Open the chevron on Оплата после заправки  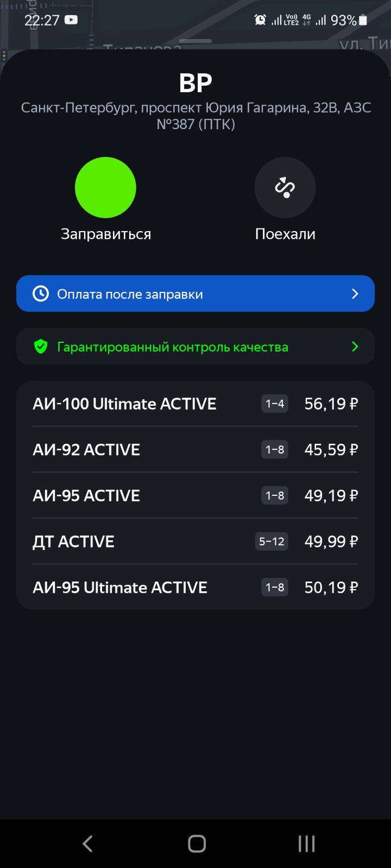click(355, 293)
